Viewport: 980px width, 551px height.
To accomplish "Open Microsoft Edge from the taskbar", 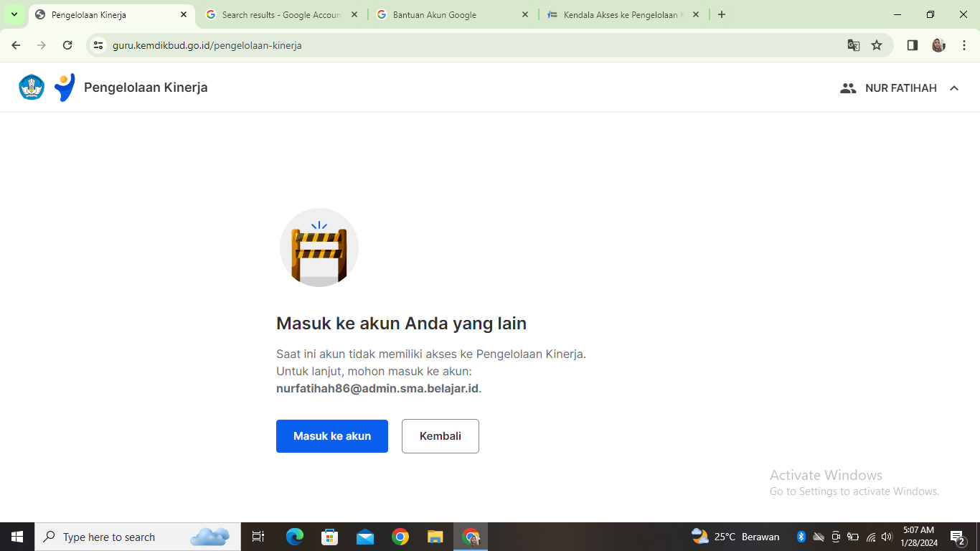I will point(295,537).
